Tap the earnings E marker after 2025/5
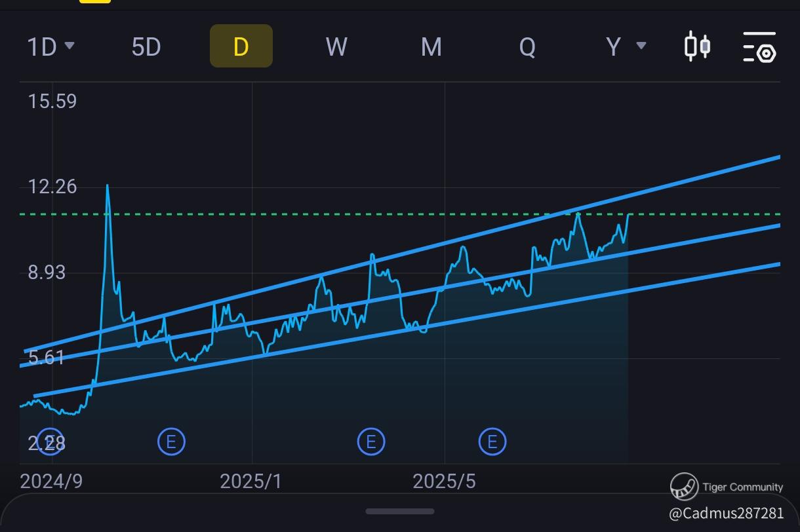 (x=492, y=442)
